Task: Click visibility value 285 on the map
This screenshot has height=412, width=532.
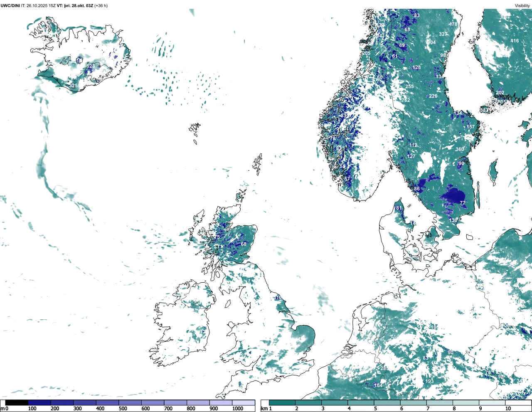Action: coord(385,368)
